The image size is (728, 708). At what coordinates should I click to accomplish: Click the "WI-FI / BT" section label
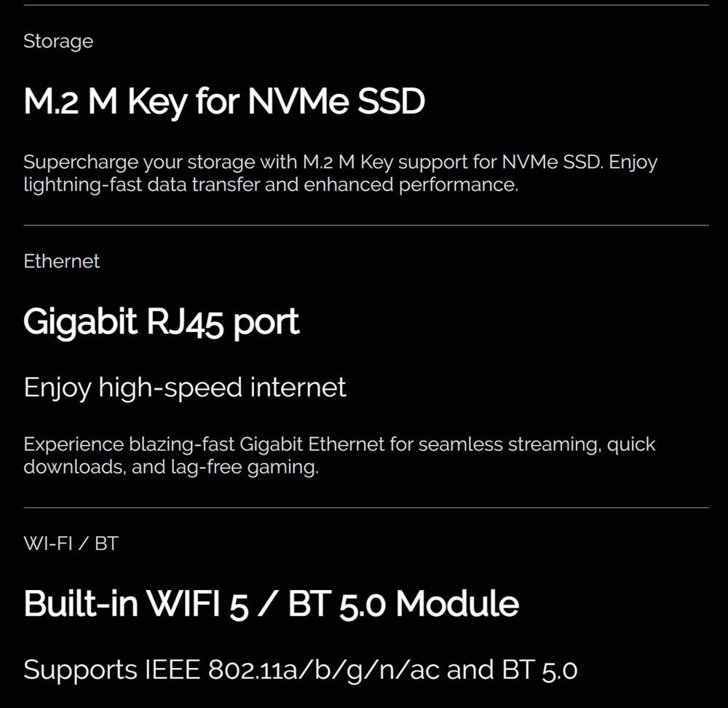pyautogui.click(x=71, y=543)
